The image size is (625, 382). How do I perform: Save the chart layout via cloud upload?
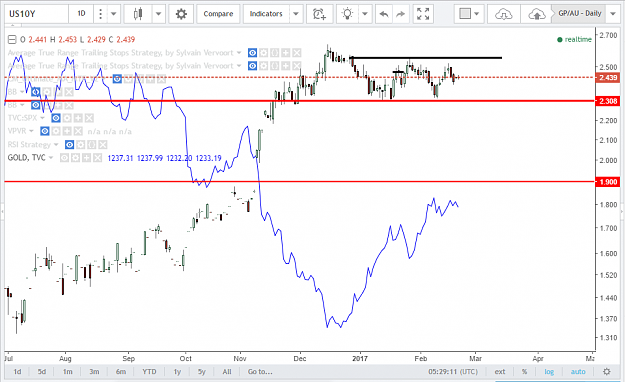[537, 14]
